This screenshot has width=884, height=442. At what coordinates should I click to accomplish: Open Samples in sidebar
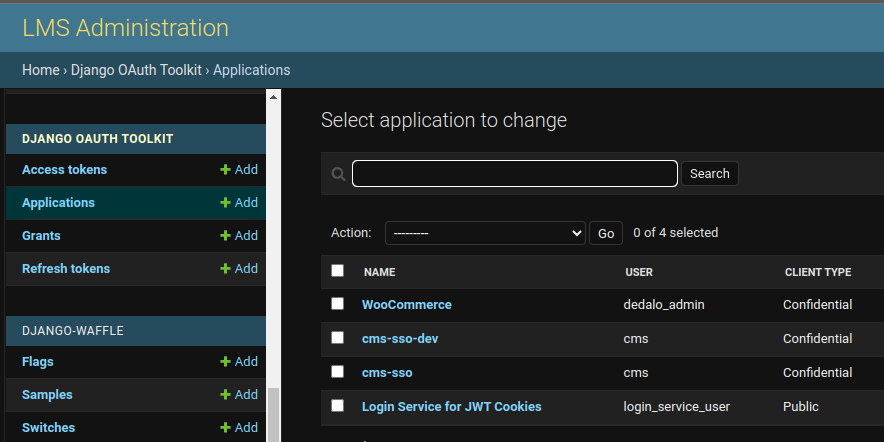47,395
